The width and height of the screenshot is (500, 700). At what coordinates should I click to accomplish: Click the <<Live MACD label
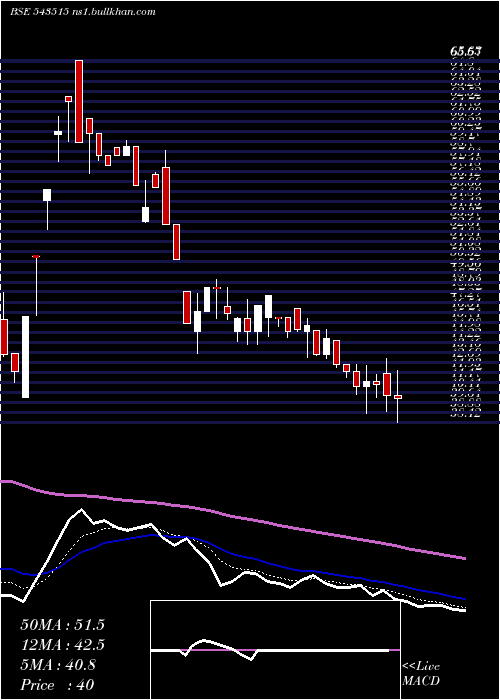coord(421,673)
